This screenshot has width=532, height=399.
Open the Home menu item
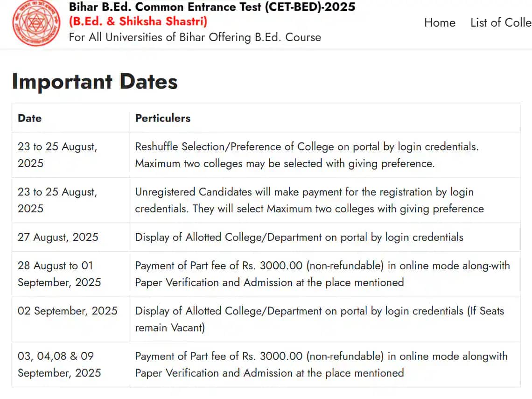440,23
